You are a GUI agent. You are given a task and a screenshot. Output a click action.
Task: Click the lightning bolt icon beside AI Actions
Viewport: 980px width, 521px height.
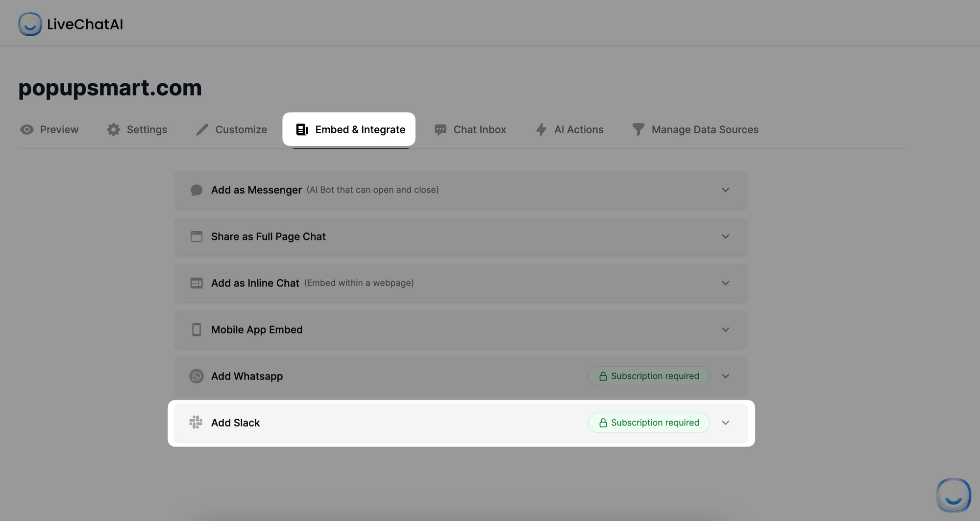[x=541, y=130]
